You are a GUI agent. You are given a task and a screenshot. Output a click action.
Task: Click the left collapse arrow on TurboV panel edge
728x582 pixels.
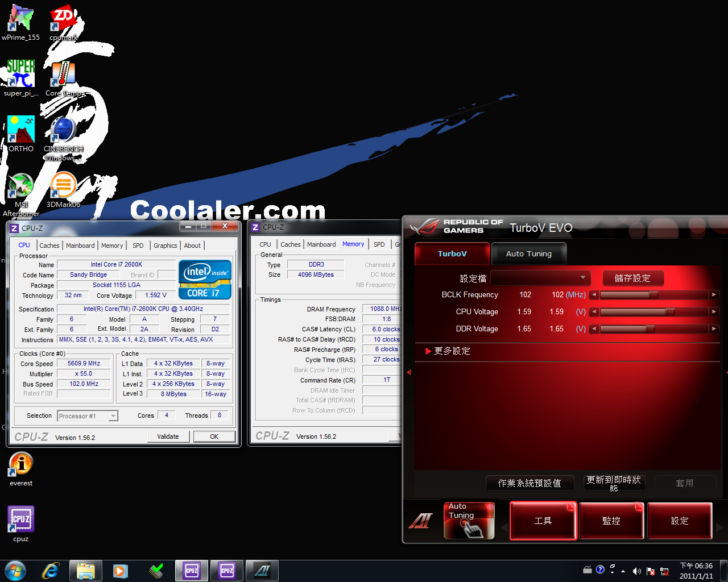coord(408,372)
